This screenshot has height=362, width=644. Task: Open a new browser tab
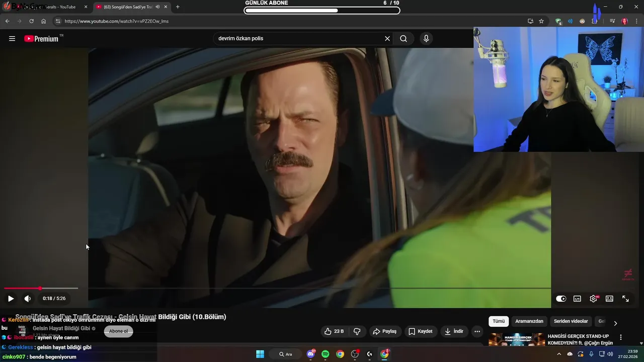[178, 7]
